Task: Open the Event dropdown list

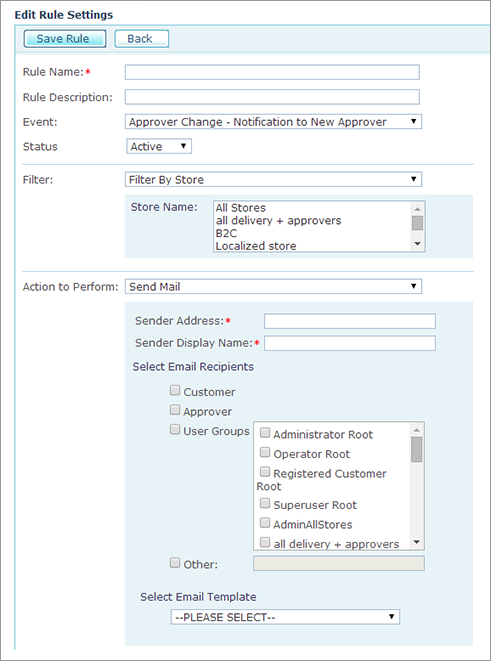Action: [x=273, y=122]
